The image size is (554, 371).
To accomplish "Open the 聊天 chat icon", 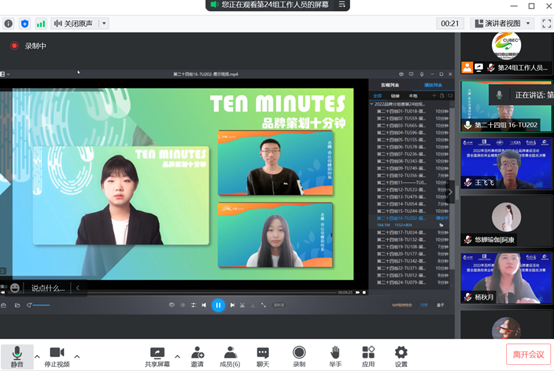I will [x=263, y=356].
